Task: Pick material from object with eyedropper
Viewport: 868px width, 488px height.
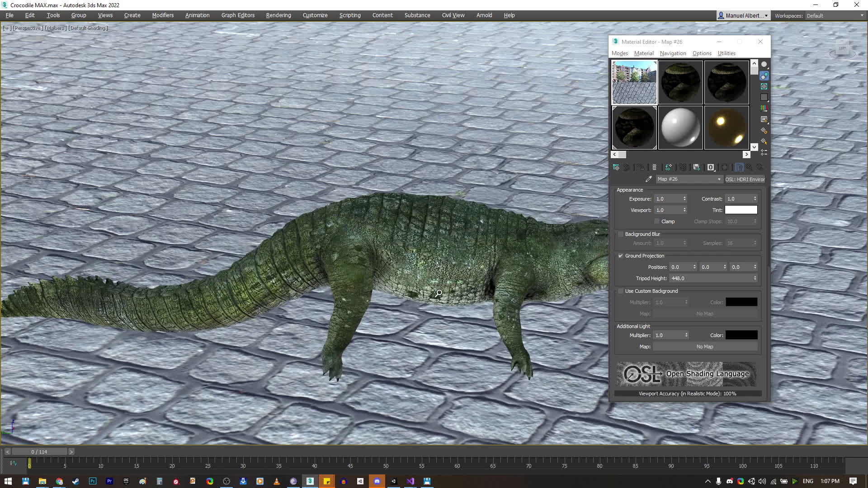Action: [649, 179]
